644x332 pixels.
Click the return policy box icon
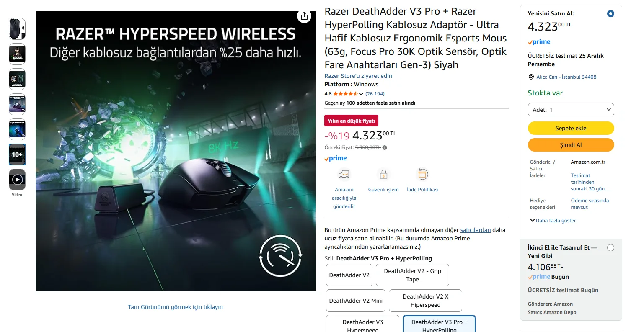tap(423, 174)
